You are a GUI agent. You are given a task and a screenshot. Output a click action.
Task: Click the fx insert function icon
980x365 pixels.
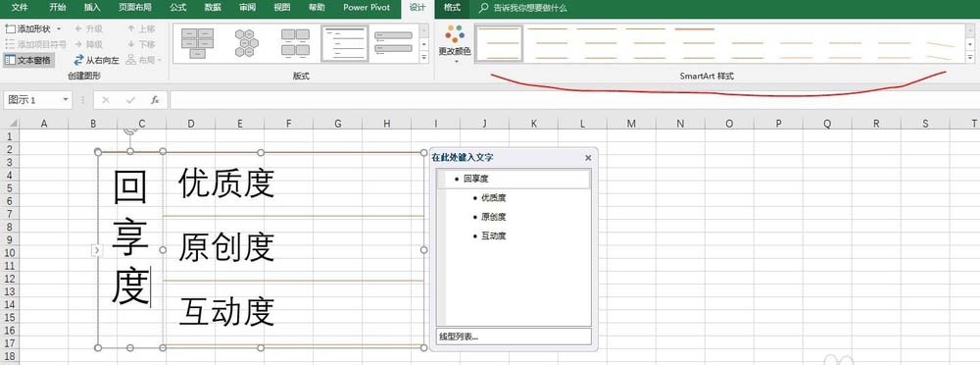click(155, 100)
